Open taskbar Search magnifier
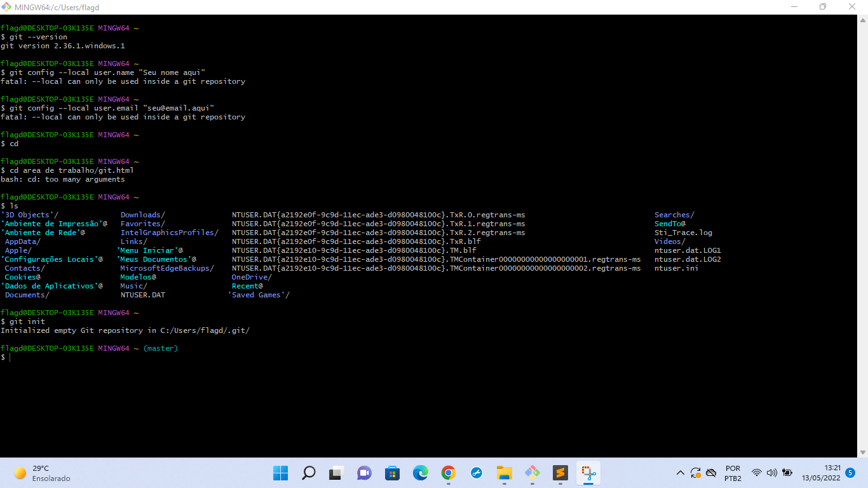The width and height of the screenshot is (868, 488). tap(309, 473)
